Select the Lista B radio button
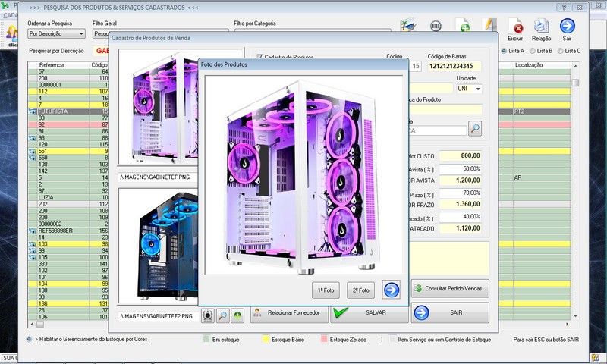 pyautogui.click(x=533, y=51)
